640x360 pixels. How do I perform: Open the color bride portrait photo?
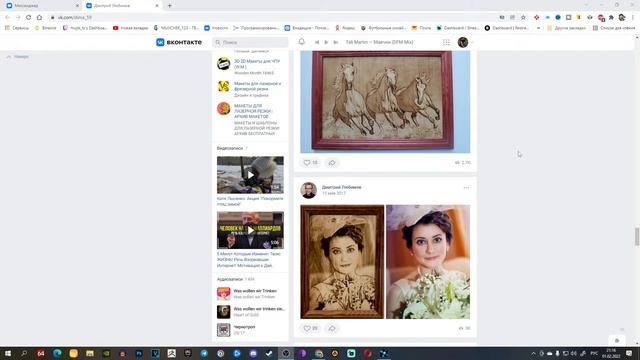coord(428,262)
